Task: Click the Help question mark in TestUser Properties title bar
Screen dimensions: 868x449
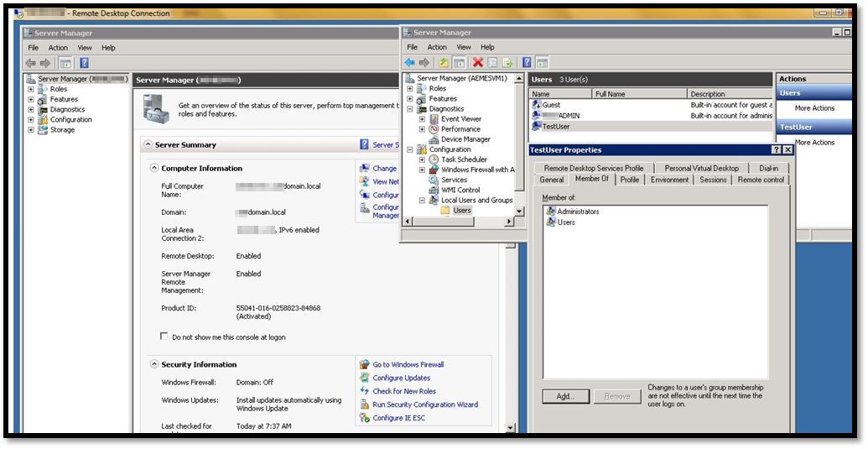Action: pos(777,150)
